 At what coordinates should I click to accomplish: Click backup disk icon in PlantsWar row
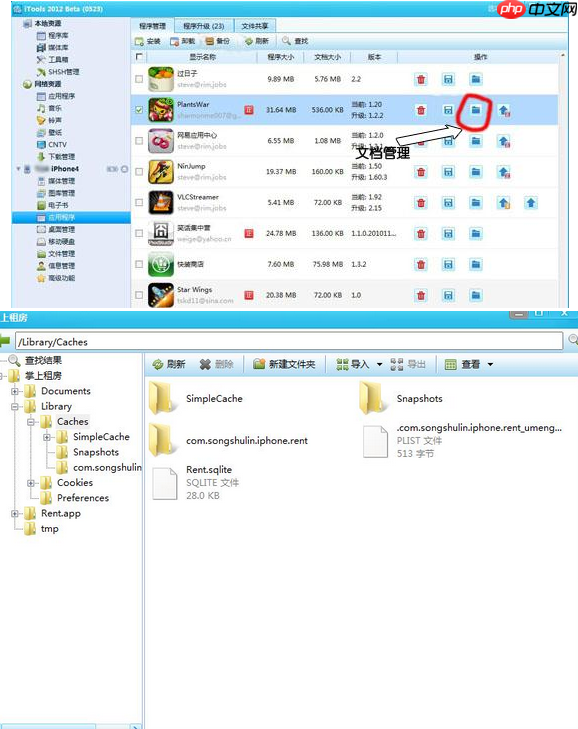[x=448, y=110]
